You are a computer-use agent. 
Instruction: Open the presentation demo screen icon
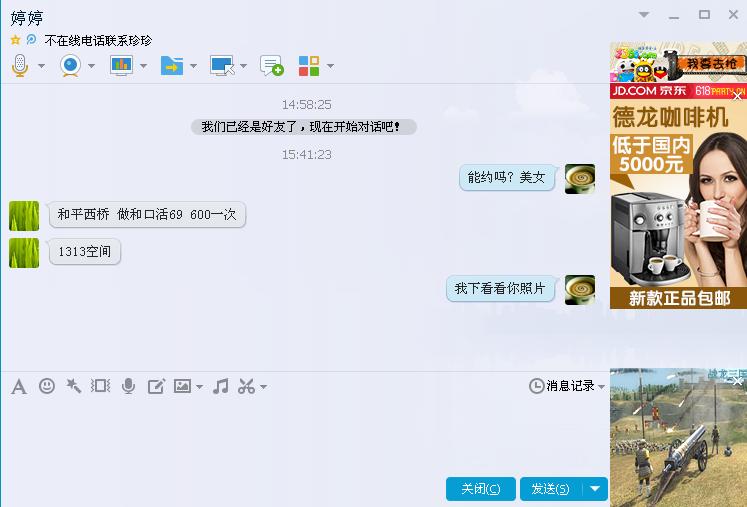point(121,66)
